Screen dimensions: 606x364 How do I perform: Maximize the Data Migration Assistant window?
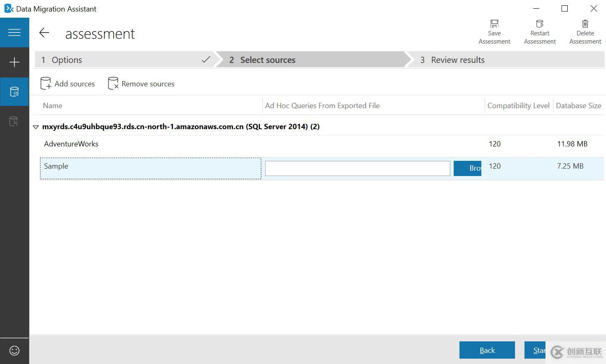click(x=565, y=9)
